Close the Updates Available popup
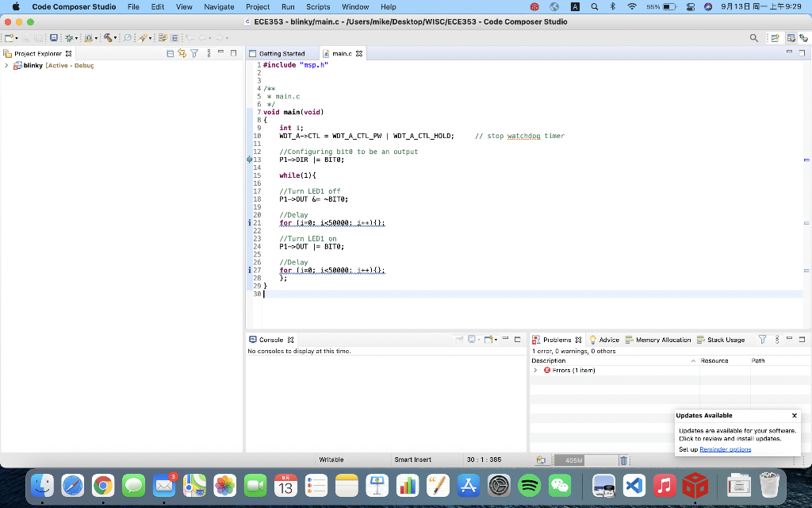Screen dimensions: 812x508 tap(794, 415)
